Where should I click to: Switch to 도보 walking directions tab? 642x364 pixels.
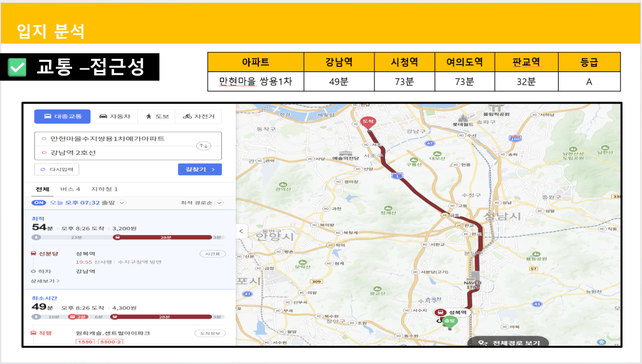click(157, 117)
